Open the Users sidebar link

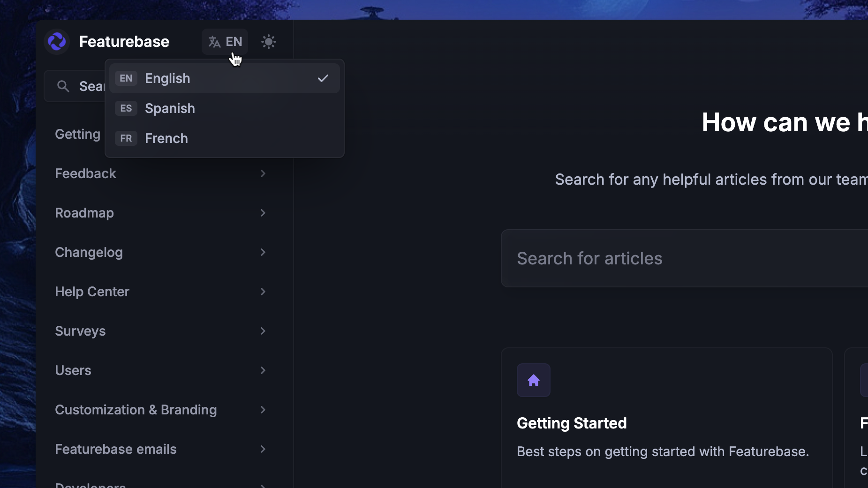click(73, 370)
